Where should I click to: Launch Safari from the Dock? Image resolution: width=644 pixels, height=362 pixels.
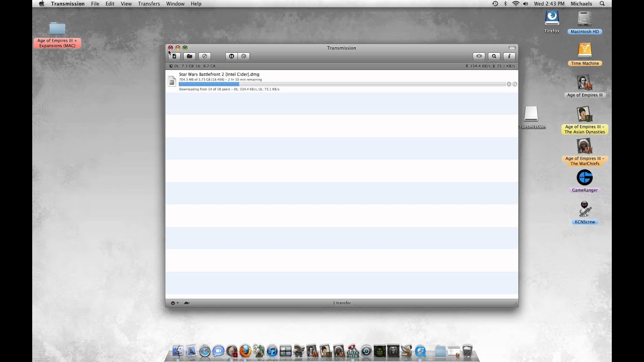[x=205, y=351]
